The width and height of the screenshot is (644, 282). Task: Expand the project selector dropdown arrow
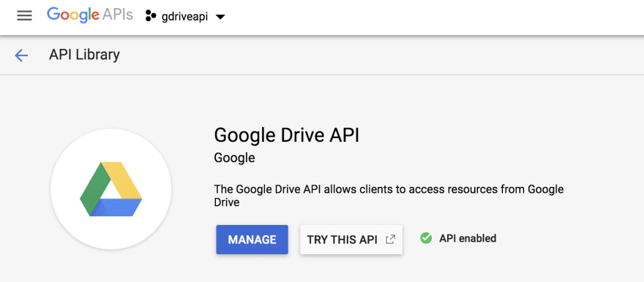(220, 17)
